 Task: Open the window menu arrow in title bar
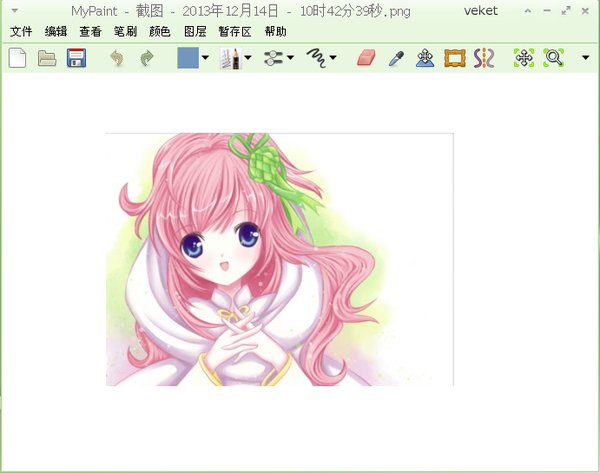point(15,11)
